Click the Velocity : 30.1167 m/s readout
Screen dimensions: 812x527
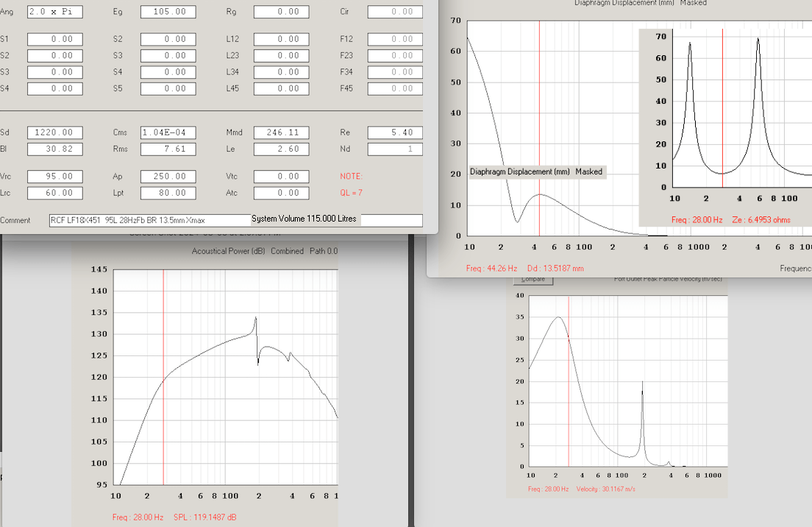606,489
